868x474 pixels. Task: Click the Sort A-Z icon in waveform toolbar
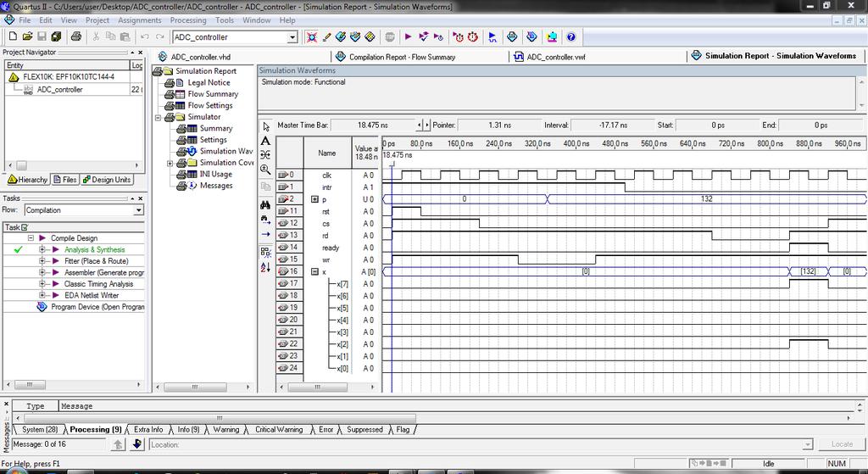coord(265,267)
